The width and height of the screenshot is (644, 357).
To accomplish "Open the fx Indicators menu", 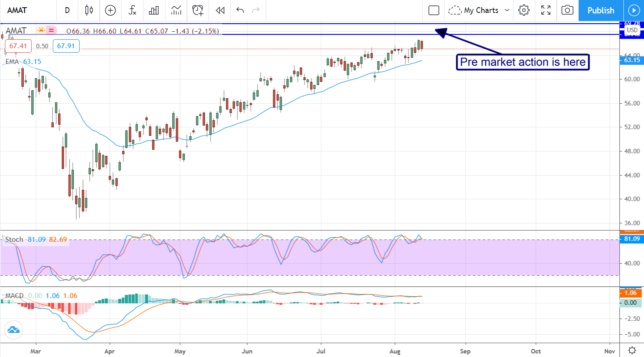I will click(132, 10).
